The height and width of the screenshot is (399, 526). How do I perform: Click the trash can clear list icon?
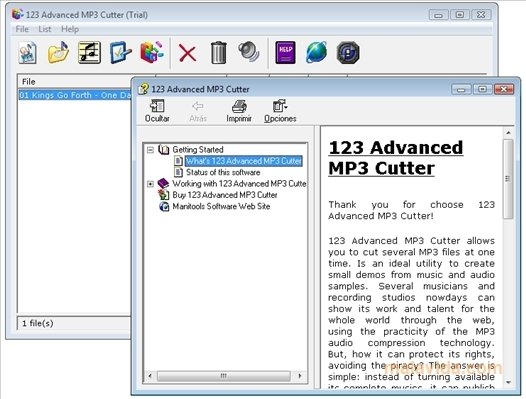[218, 53]
